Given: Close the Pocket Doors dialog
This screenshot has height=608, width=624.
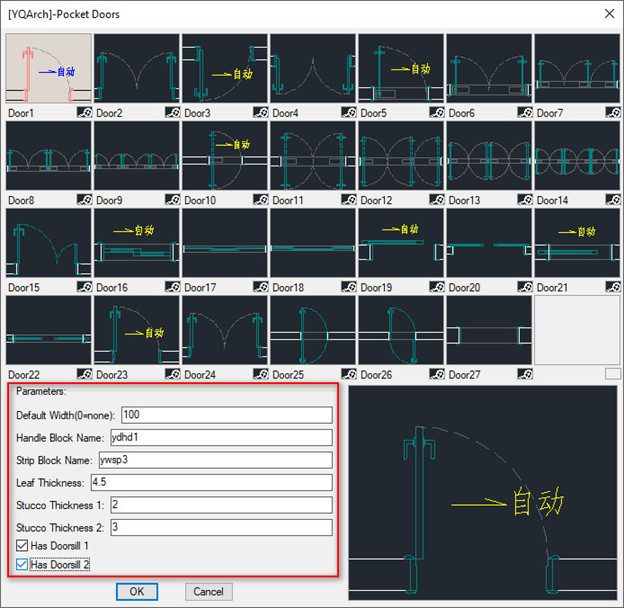Looking at the screenshot, I should [609, 13].
